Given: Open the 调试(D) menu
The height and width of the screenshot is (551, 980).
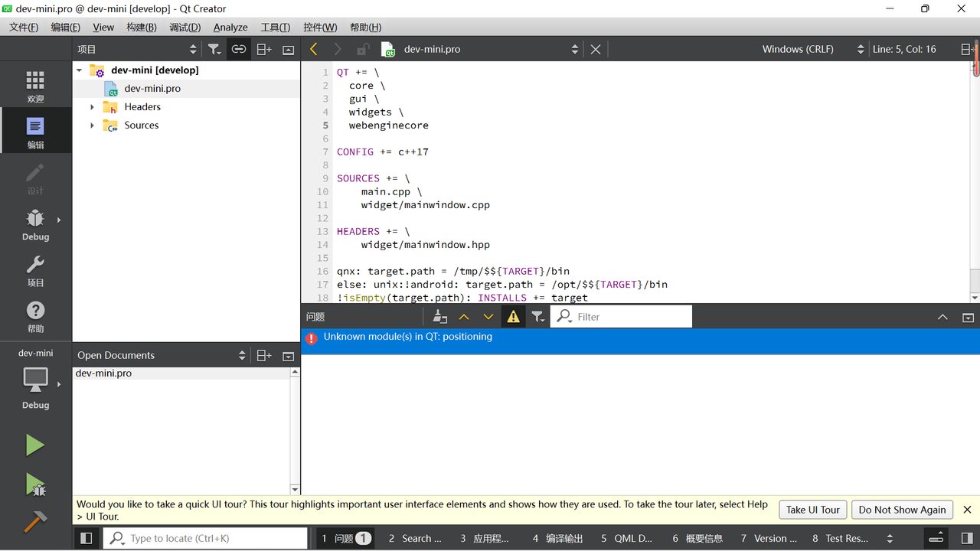Looking at the screenshot, I should click(x=185, y=27).
